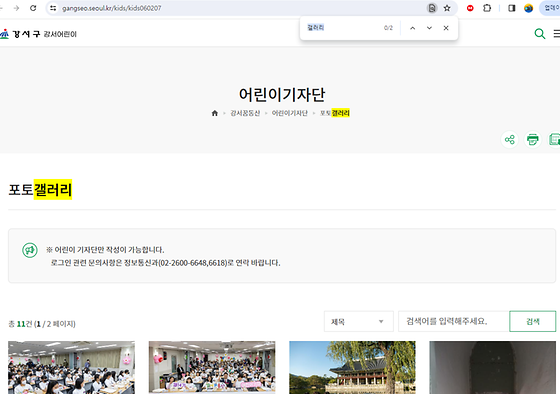Open the 강서꿈동산 breadcrumb link
Screen dimensions: 560x394
[245, 113]
